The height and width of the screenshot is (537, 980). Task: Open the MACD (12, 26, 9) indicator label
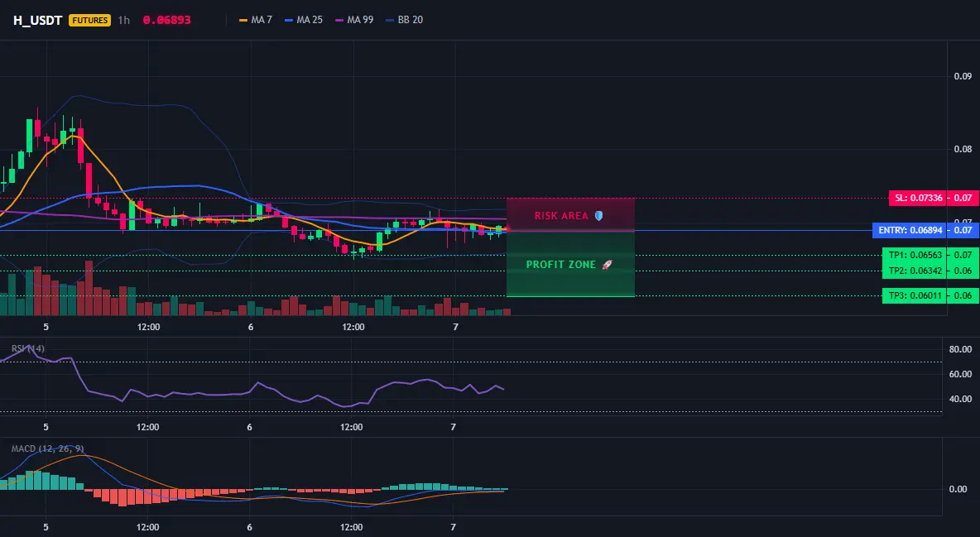click(x=47, y=448)
